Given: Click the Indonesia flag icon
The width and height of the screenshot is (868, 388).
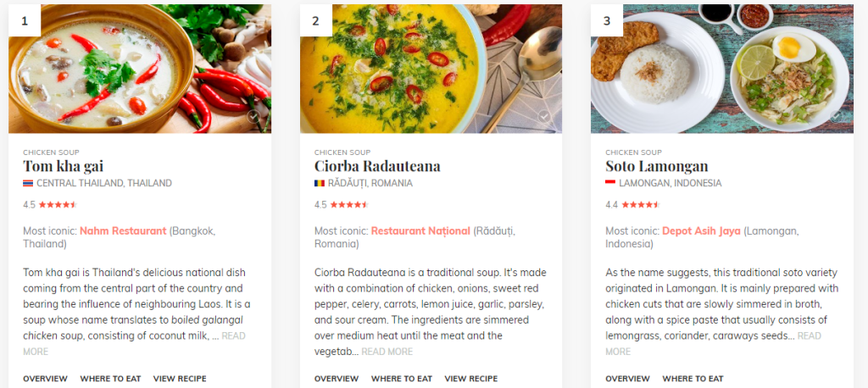Looking at the screenshot, I should pos(610,183).
